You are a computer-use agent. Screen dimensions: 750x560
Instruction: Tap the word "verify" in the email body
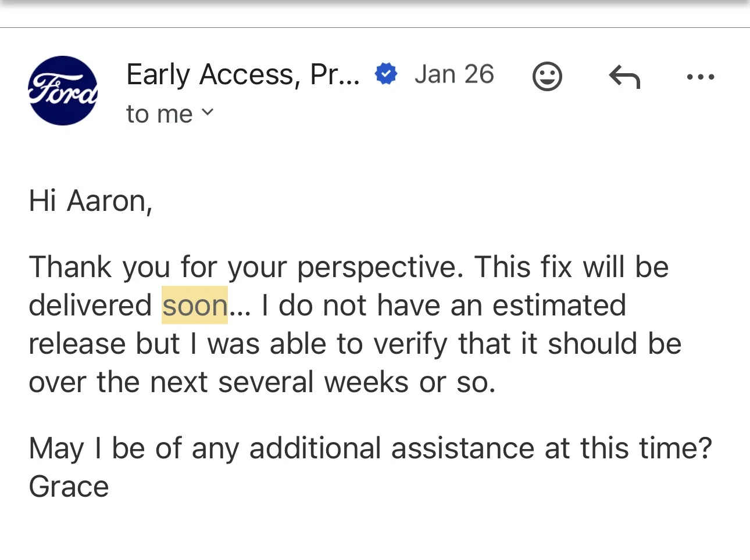410,344
